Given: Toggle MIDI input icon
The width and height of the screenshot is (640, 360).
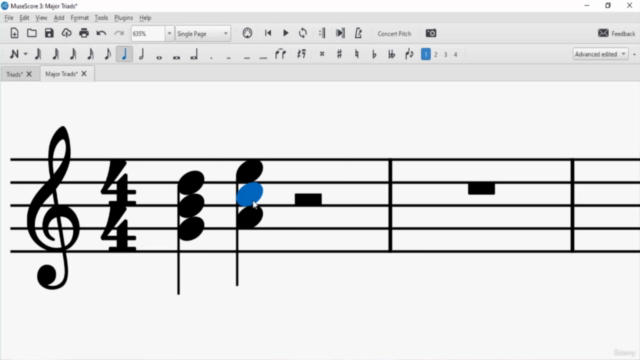Looking at the screenshot, I should click(247, 33).
